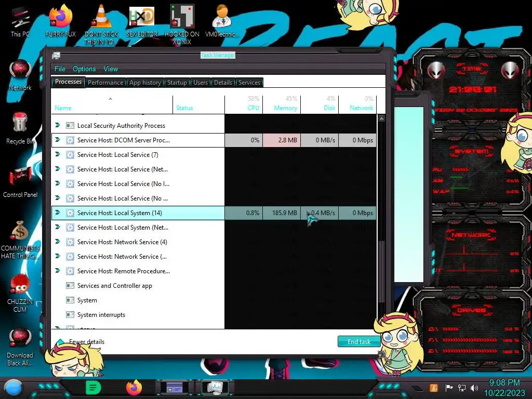Open the VLC cone desktop icon
The image size is (532, 399).
click(101, 24)
